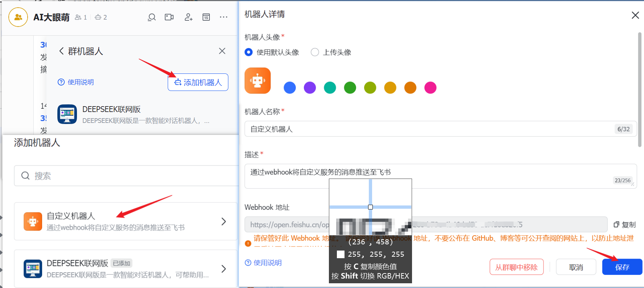Viewport: 644px width, 288px height.
Task: Click the 23/256 description character counter
Action: [x=623, y=180]
